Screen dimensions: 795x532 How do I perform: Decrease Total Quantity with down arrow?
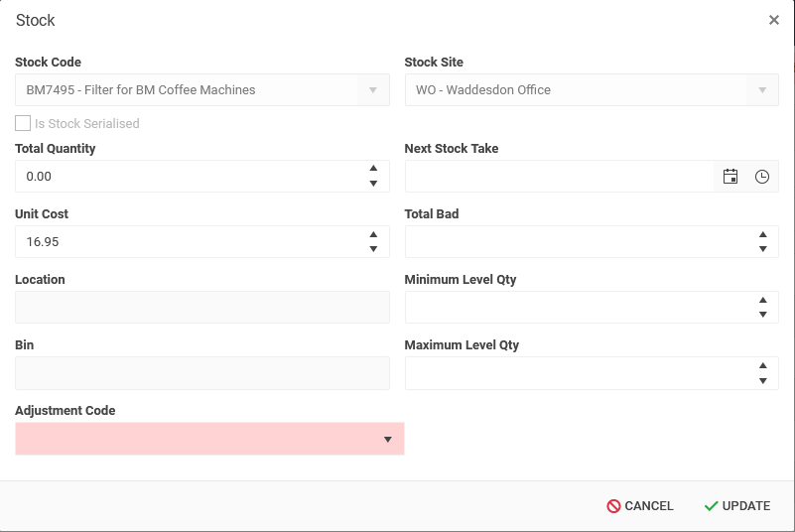[x=373, y=184]
